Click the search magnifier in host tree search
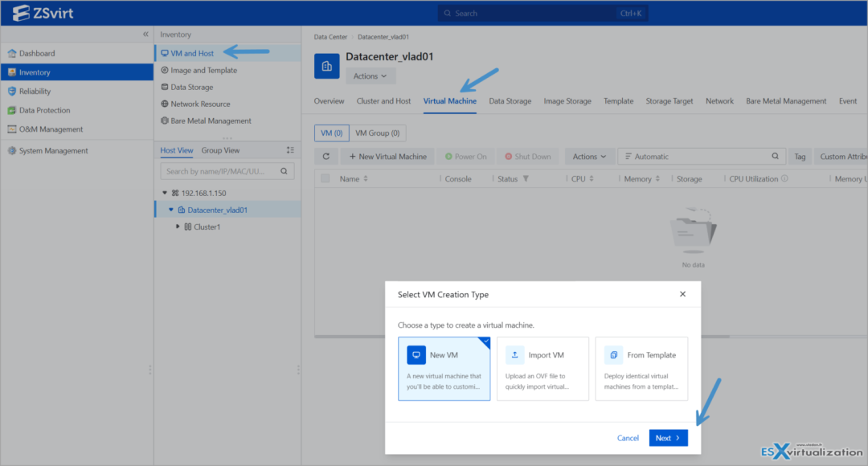Viewport: 868px width, 466px height. click(x=284, y=172)
